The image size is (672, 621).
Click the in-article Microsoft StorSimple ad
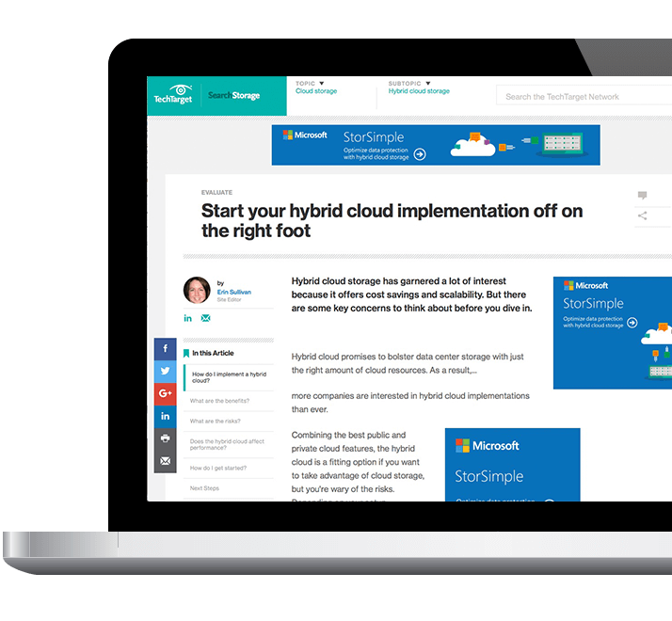tap(513, 465)
